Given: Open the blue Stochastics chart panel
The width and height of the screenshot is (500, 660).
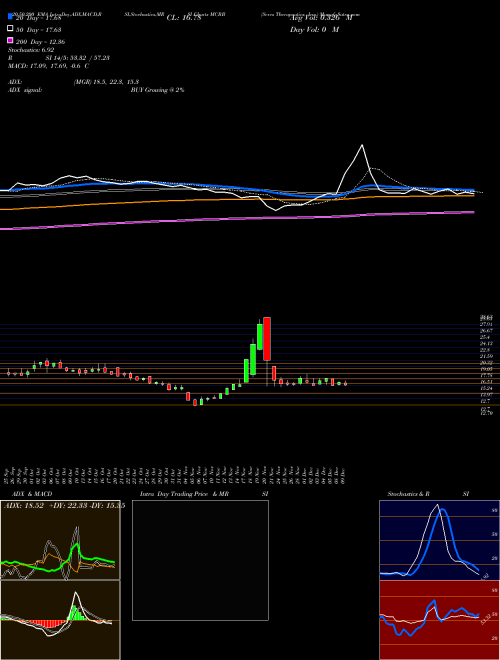Looking at the screenshot, I should coord(439,540).
